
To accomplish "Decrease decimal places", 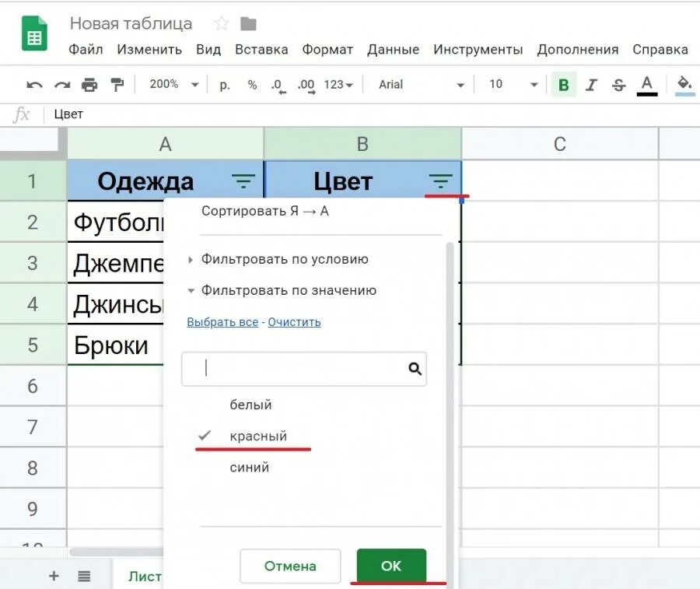I will 278,86.
